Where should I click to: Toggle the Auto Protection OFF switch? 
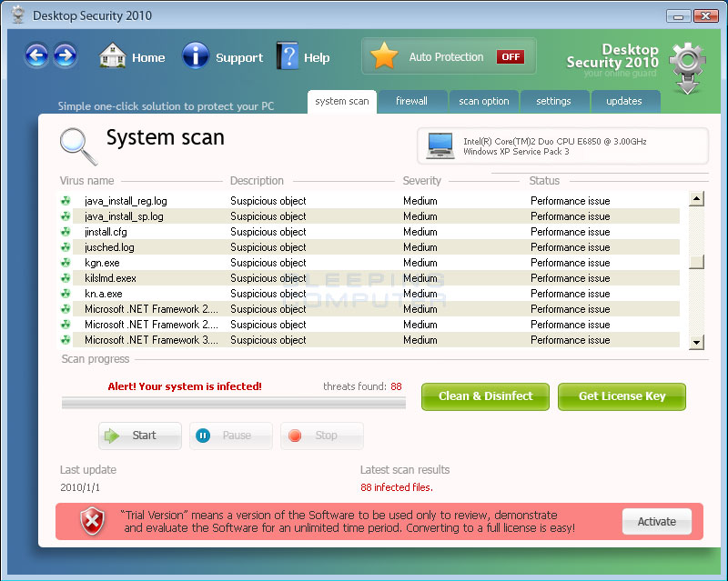pos(510,56)
